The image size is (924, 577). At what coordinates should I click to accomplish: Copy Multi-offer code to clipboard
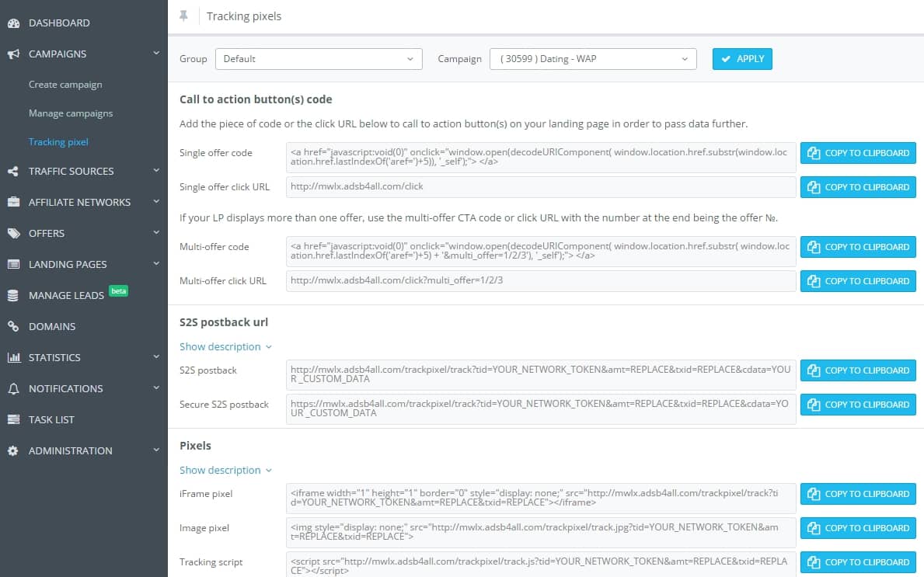[x=858, y=247]
